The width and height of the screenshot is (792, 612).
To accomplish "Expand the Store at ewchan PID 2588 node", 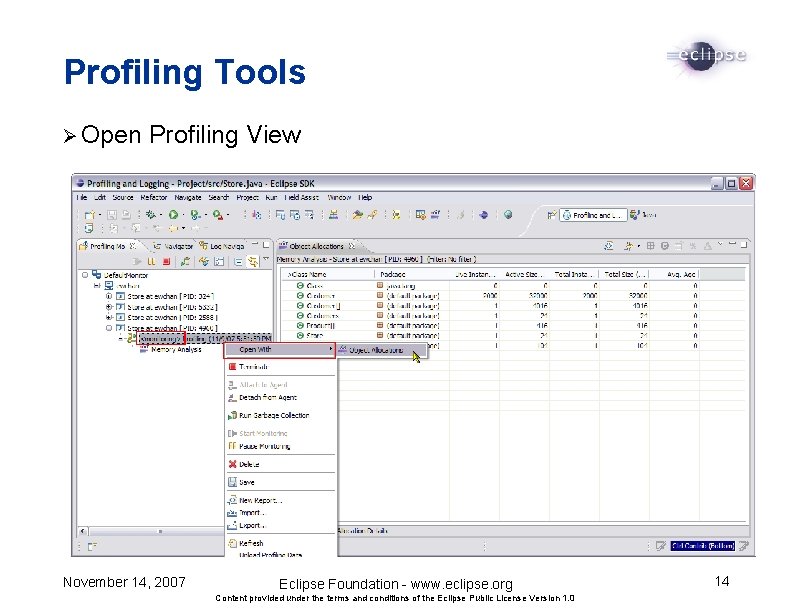I will 109,318.
